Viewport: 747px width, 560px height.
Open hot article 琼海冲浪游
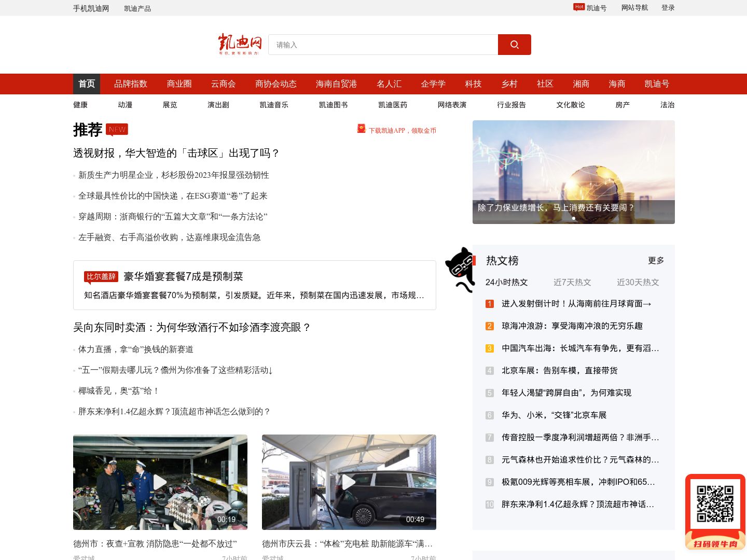(572, 326)
